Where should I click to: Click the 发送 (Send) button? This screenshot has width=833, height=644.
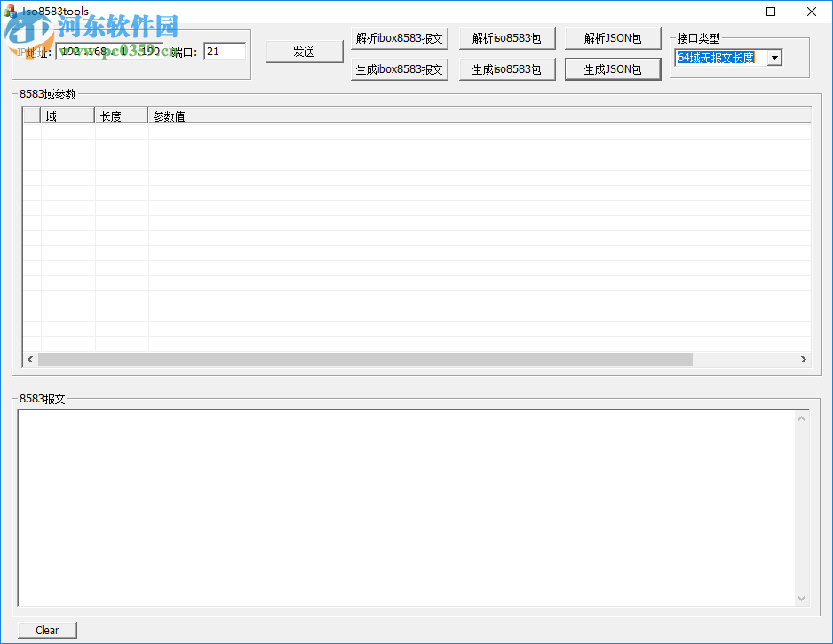(304, 52)
